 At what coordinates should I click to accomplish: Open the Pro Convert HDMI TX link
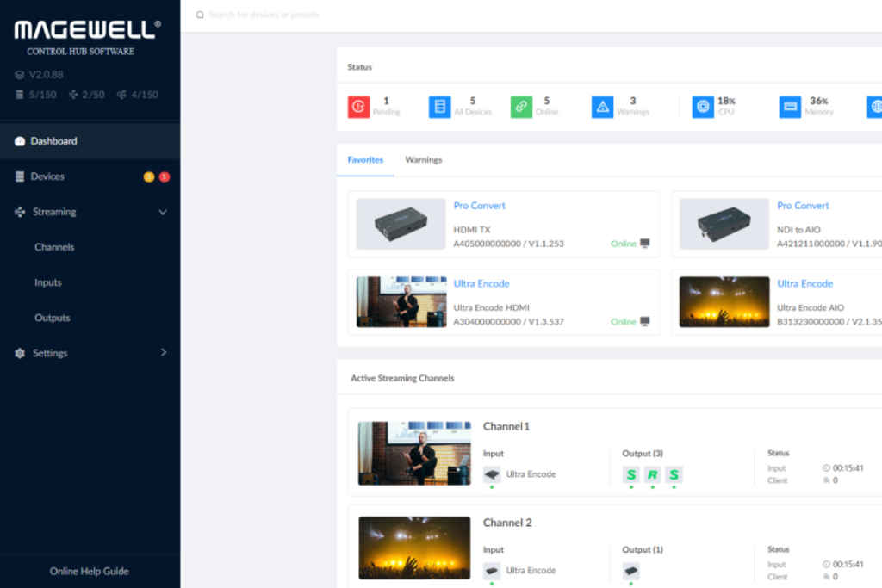479,206
